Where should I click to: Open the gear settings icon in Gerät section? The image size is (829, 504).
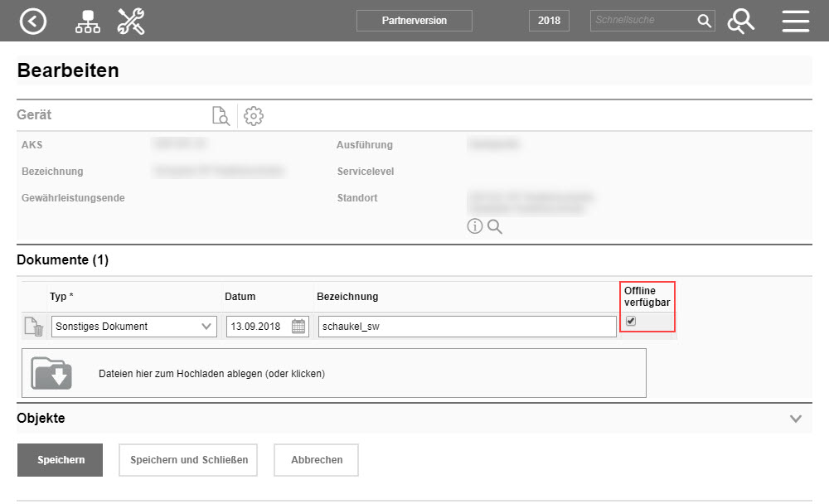pos(253,115)
